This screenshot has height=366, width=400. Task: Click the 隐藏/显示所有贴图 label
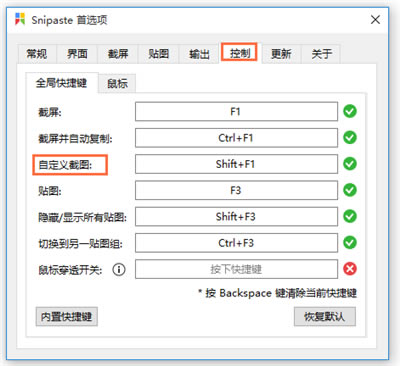[82, 217]
